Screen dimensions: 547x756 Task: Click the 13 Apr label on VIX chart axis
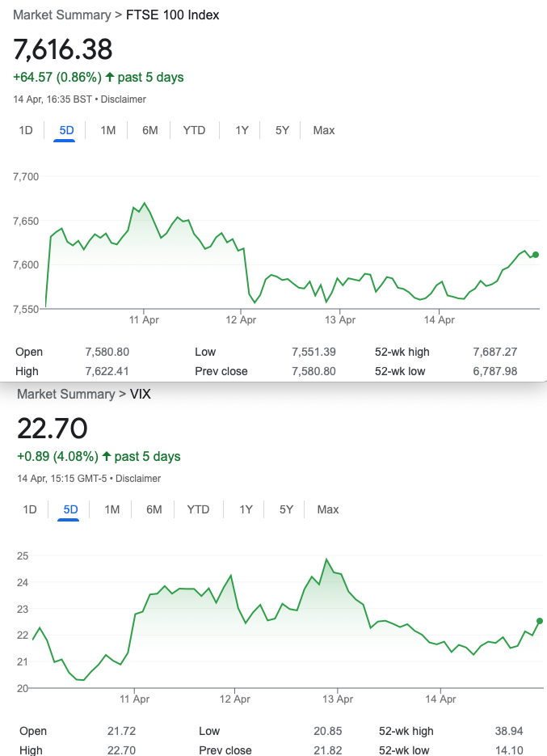tap(338, 699)
